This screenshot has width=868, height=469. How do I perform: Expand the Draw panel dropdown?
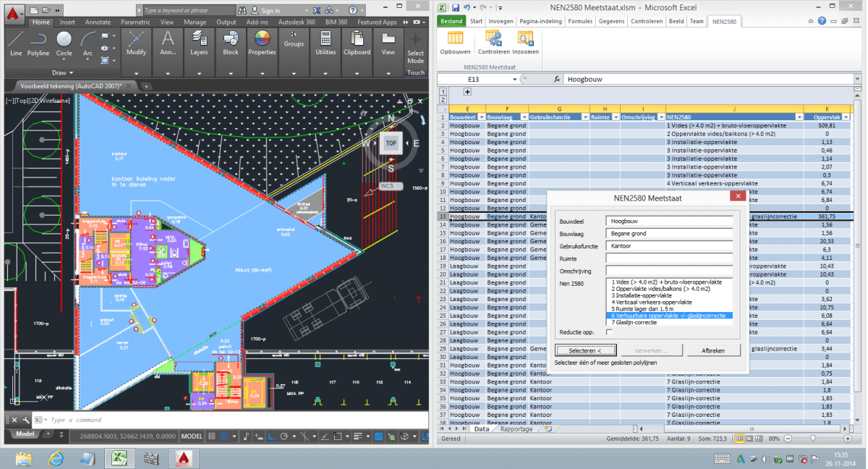tap(63, 72)
